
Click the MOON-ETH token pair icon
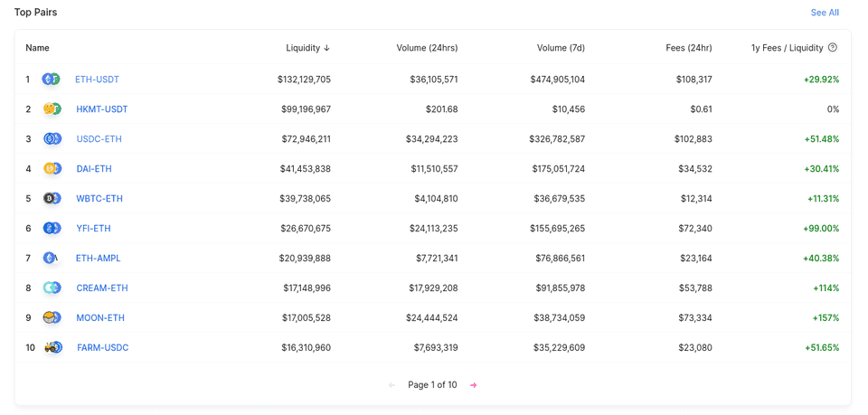[52, 318]
